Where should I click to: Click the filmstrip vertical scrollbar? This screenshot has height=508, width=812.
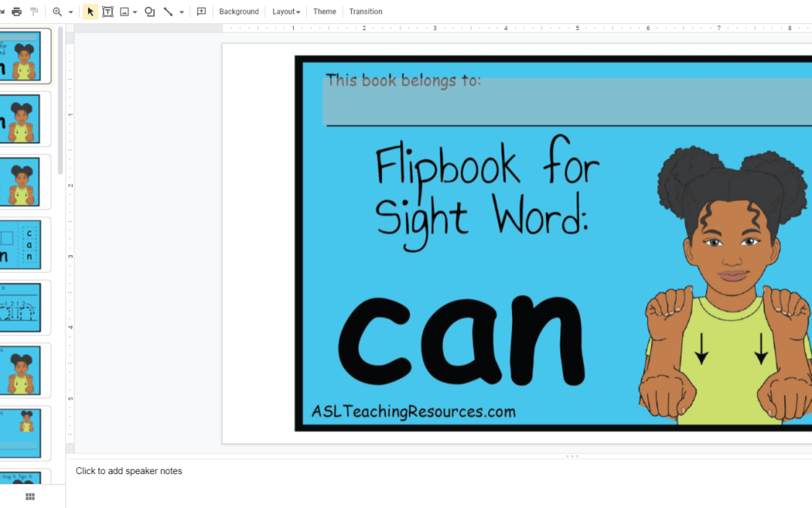tap(60, 101)
